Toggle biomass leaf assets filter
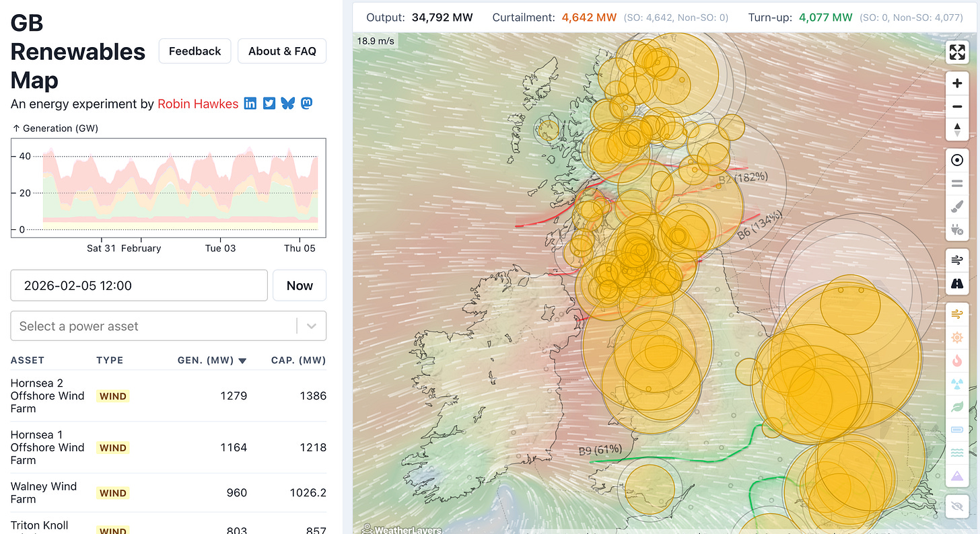Image resolution: width=980 pixels, height=534 pixels. coord(957,407)
